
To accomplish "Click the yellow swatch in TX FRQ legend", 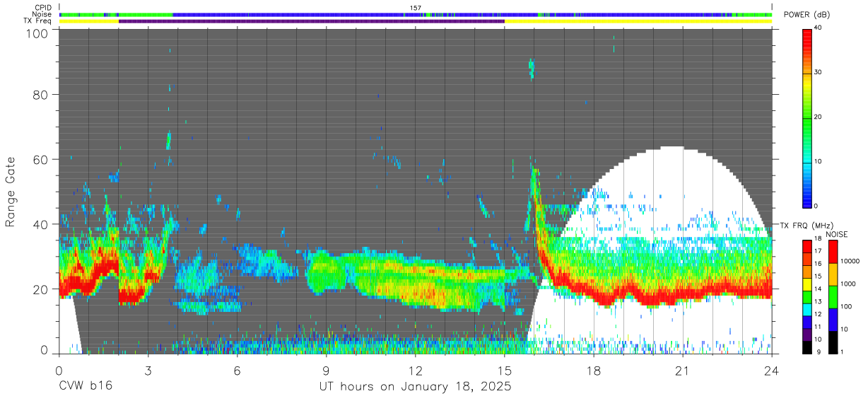I will coord(807,284).
